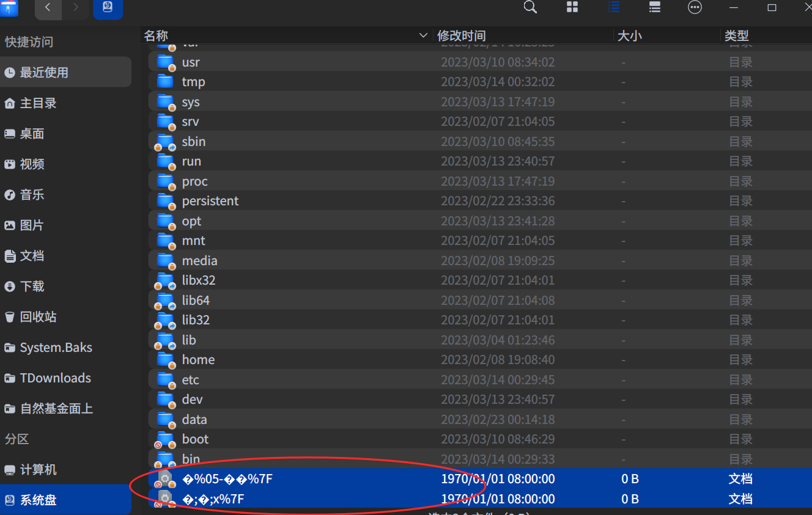
Task: Click the modified time in the srv row
Action: click(x=498, y=122)
